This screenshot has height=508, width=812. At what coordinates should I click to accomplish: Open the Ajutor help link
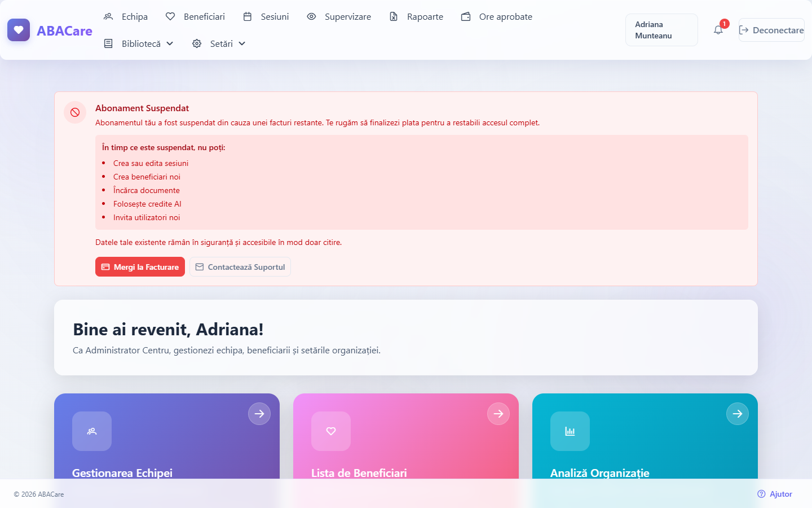(775, 494)
